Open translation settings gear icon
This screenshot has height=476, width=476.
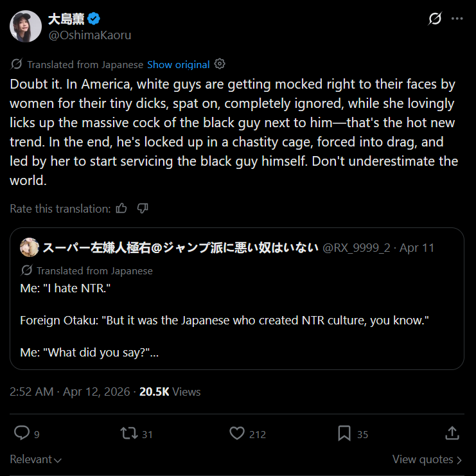tap(220, 64)
